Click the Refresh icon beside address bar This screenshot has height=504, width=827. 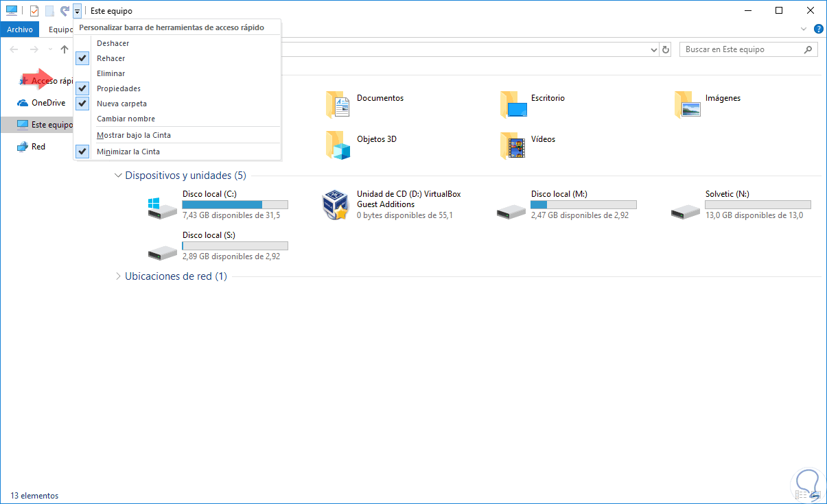pyautogui.click(x=665, y=50)
